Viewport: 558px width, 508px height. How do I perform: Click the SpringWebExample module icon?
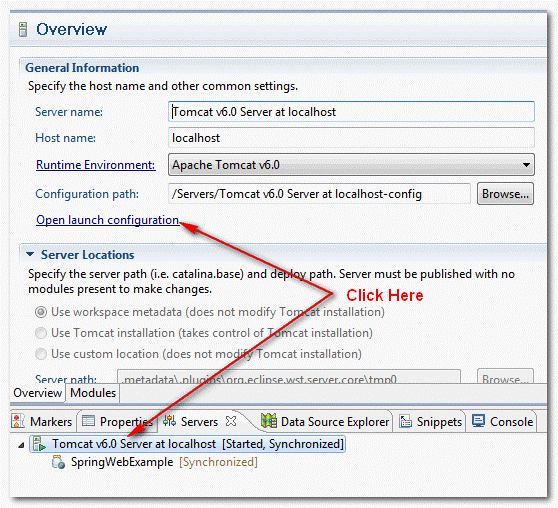58,462
